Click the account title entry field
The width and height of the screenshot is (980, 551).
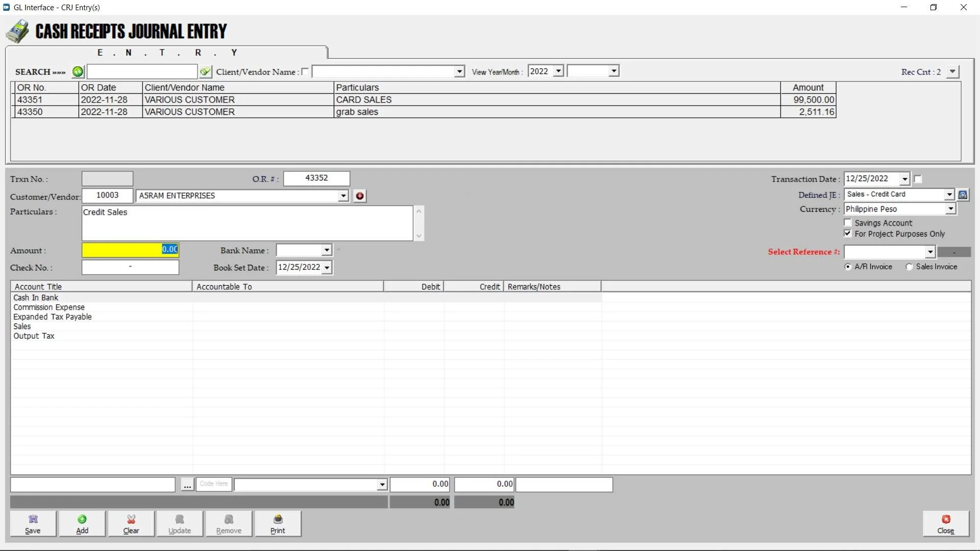coord(93,485)
